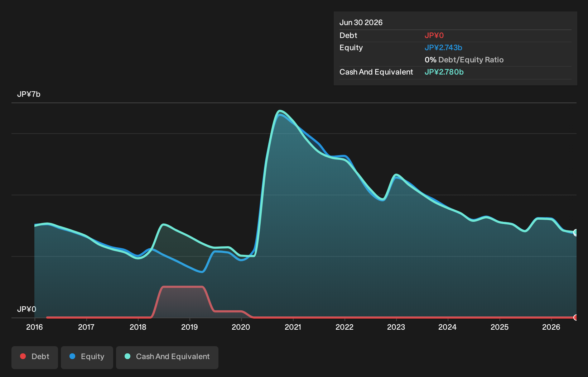Screen dimensions: 588x377
Task: Select the teal cash endpoint marker
Action: click(x=576, y=232)
